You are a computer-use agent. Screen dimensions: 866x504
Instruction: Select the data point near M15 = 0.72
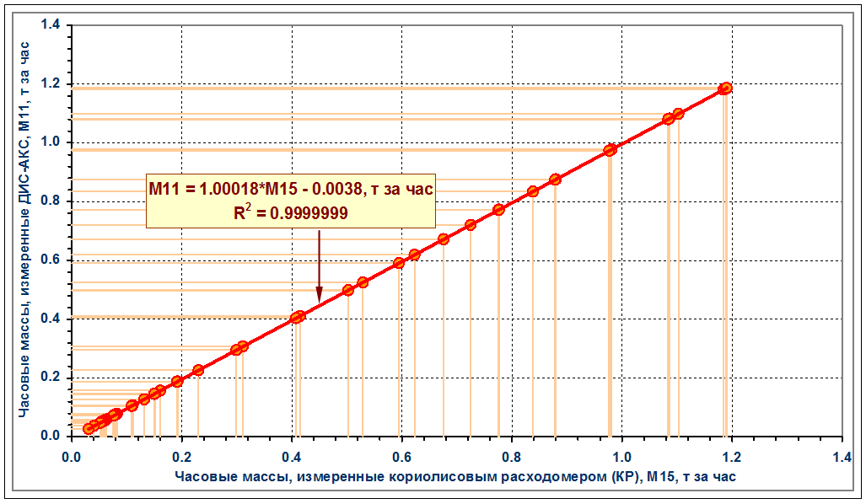pos(470,225)
